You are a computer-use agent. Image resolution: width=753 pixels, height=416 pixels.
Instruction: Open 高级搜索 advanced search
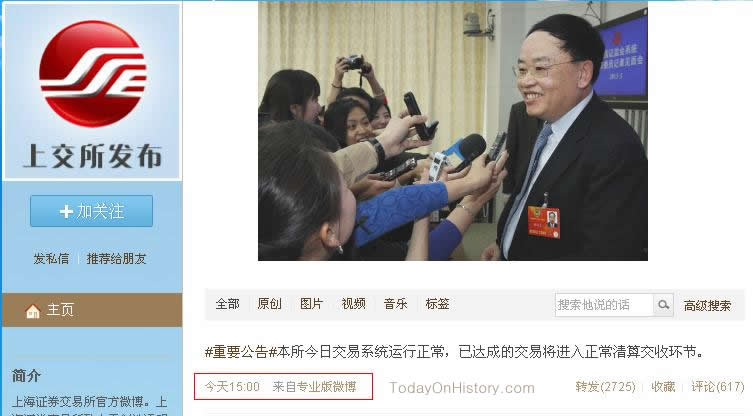point(707,306)
